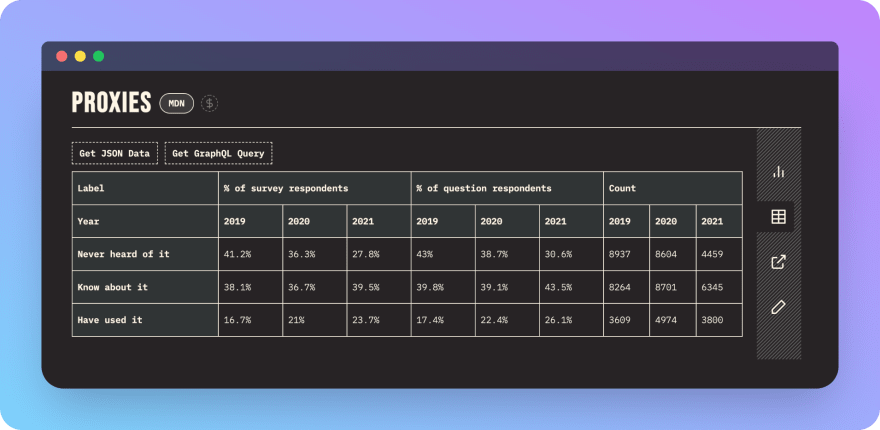
Task: Click 2020 under % of survey respondents
Action: coord(315,221)
